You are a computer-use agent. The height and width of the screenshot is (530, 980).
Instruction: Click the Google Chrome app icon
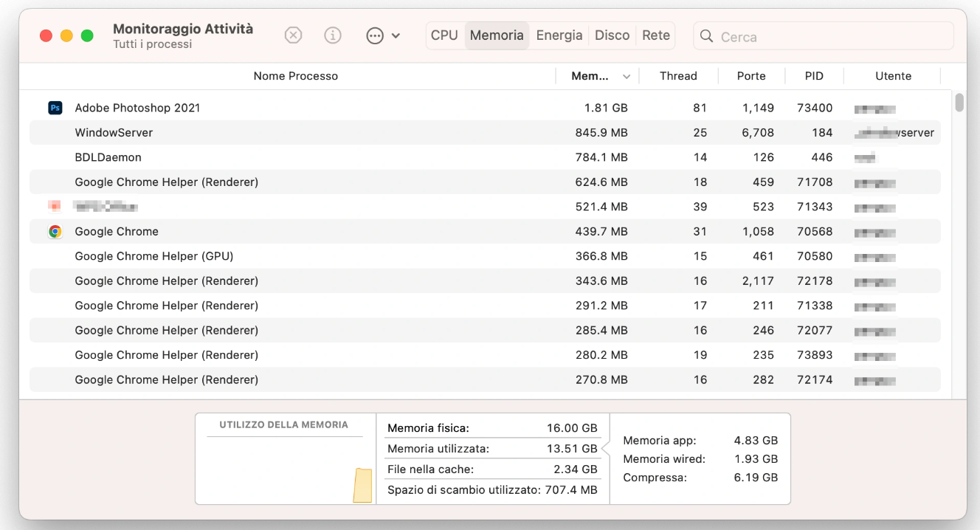(55, 231)
